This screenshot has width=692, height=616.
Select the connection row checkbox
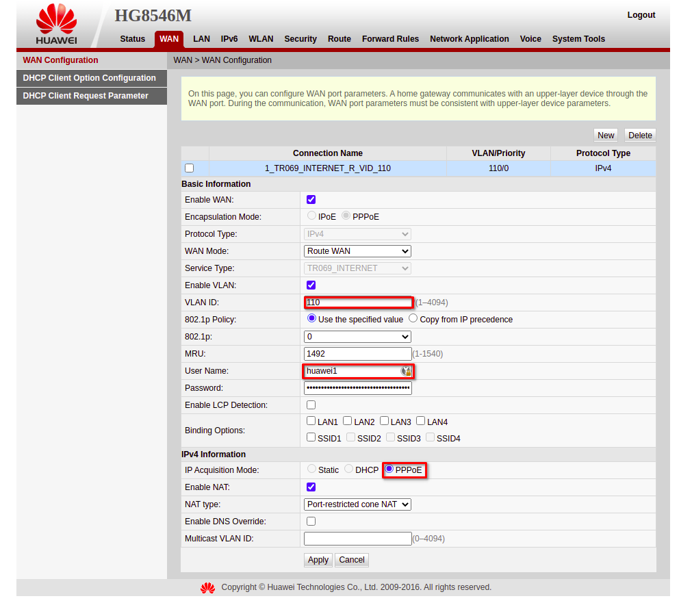click(x=190, y=168)
